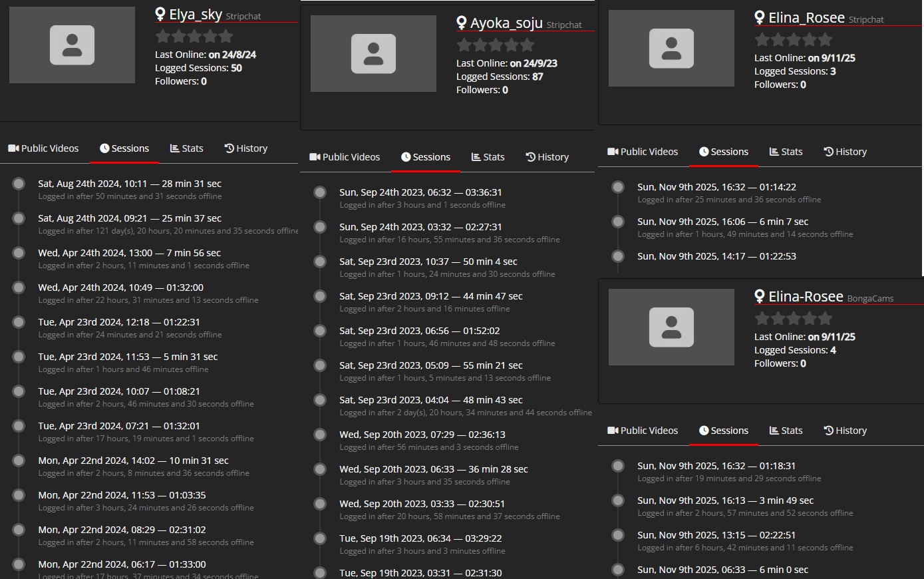Open Public Videos tab for Stripchat Elina_Rosee
The height and width of the screenshot is (579, 924).
pos(643,152)
